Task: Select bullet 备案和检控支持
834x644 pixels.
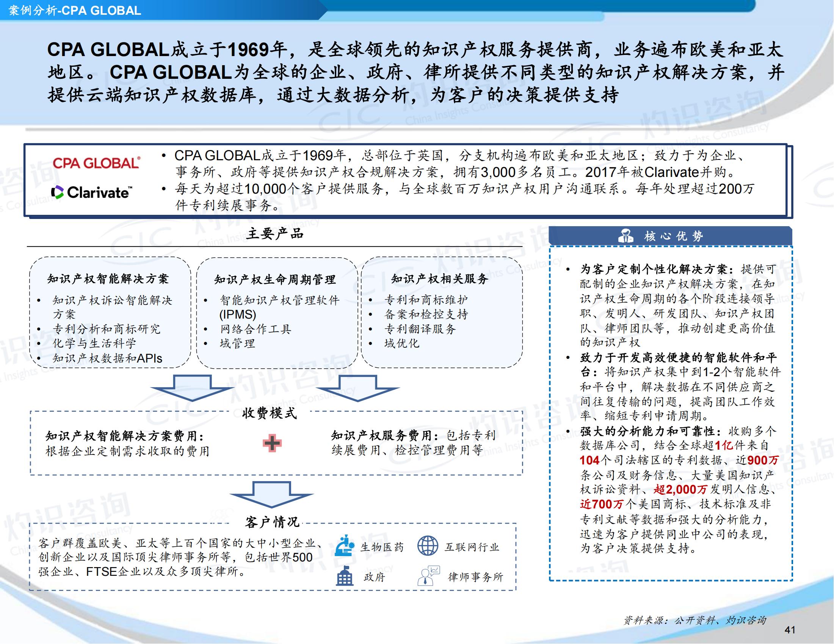Action: point(426,314)
